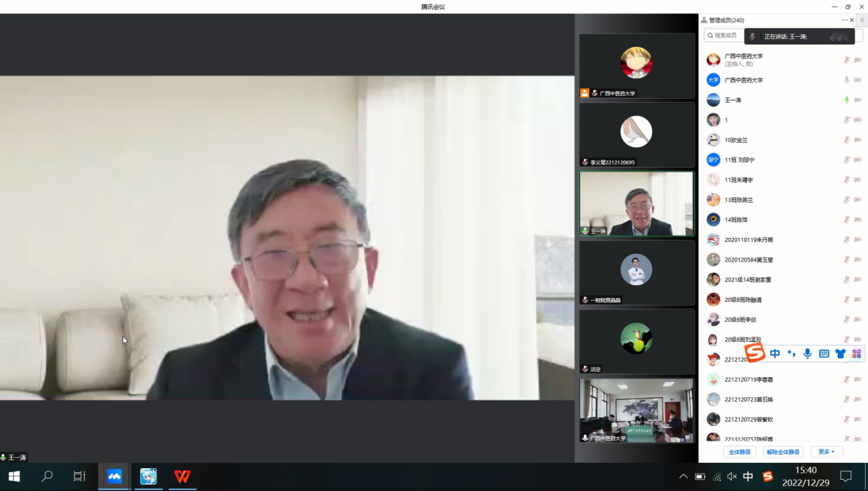868x491 pixels.
Task: Click the Sogou punctuation mode icon
Action: pos(792,353)
